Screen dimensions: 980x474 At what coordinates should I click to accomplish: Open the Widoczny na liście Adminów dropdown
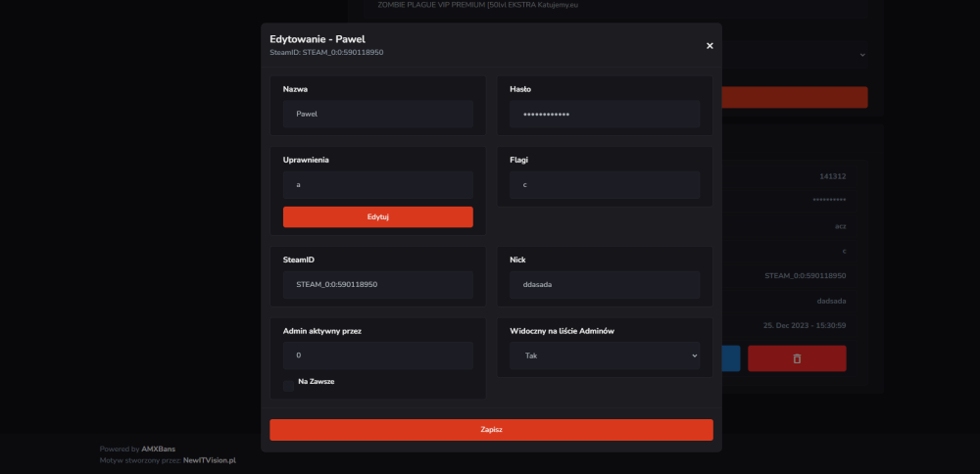point(605,355)
